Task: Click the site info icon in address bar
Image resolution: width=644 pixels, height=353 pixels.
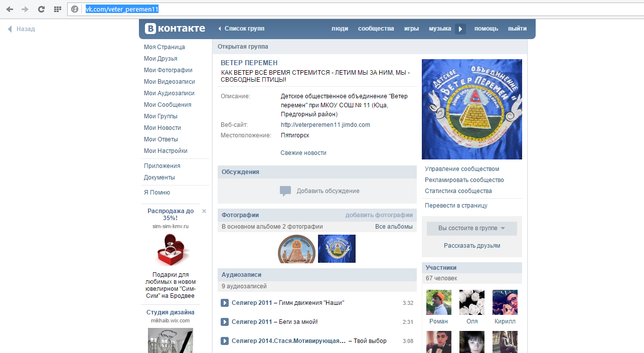Action: 75,9
